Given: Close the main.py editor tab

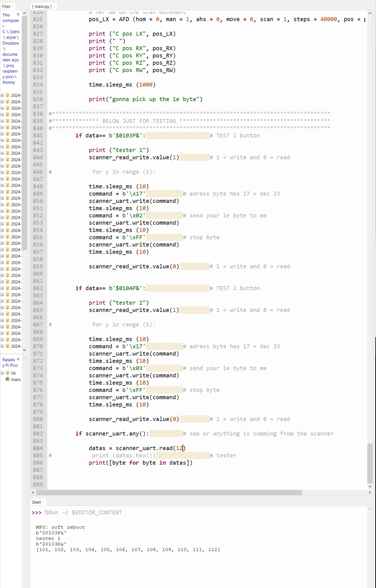Looking at the screenshot, I should (x=54, y=6).
